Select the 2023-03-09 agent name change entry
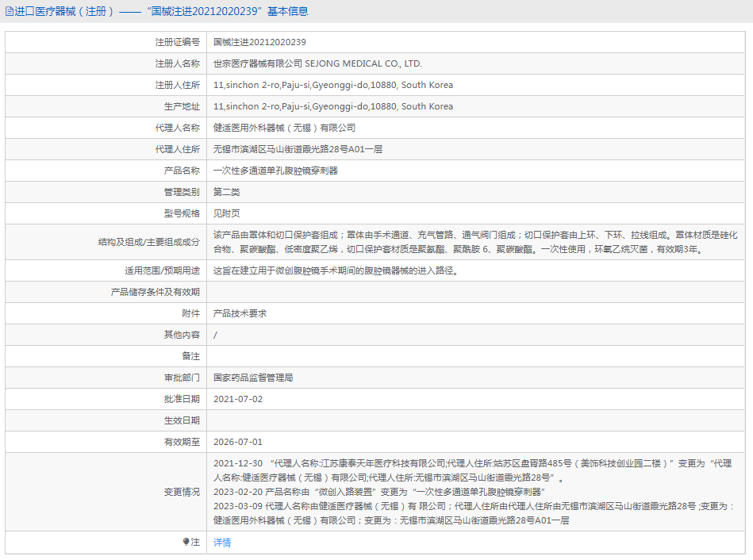 474,513
